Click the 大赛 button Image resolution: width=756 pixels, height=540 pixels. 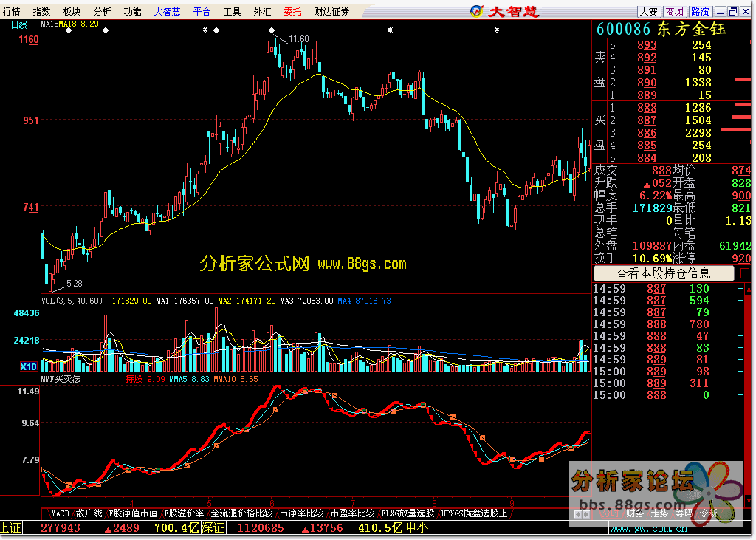coord(648,12)
